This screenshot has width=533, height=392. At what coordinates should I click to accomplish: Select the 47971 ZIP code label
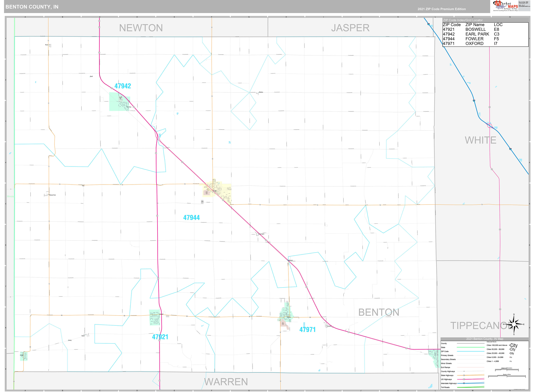coord(307,329)
